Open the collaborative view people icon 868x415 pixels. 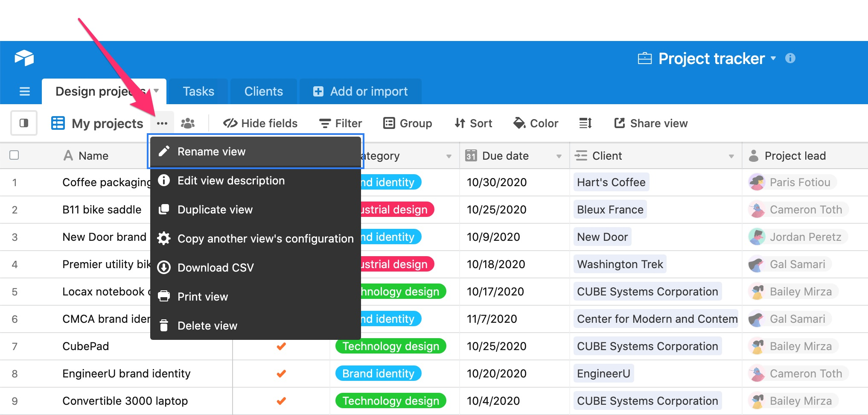tap(188, 123)
